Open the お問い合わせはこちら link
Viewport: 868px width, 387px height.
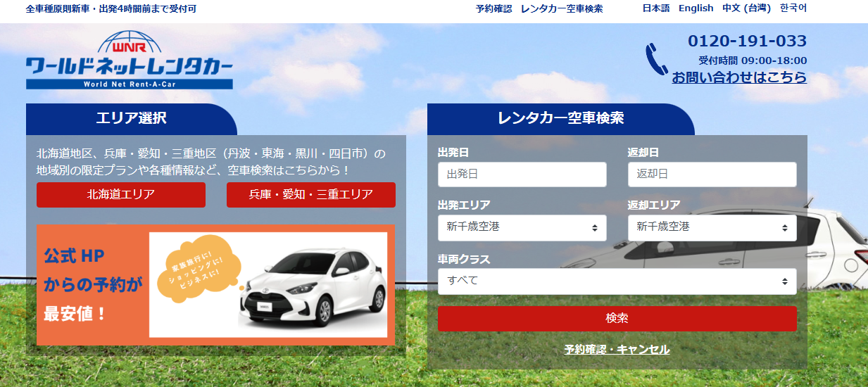coord(738,77)
